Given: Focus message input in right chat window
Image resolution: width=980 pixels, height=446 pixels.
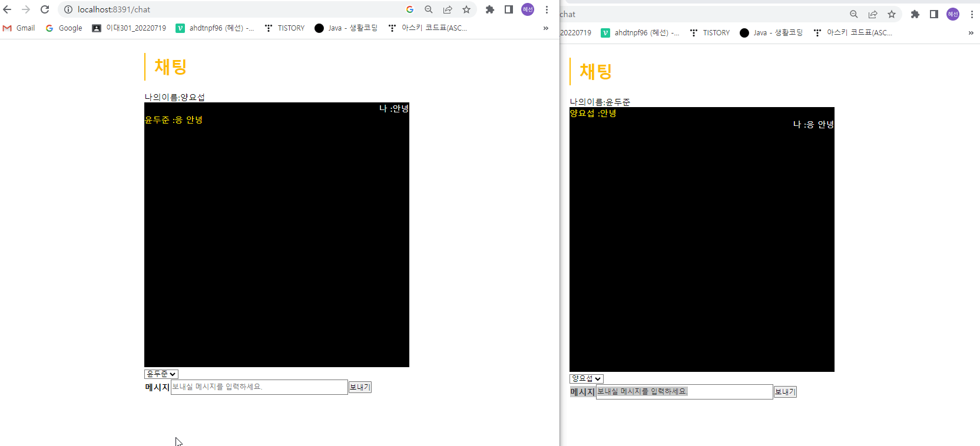Looking at the screenshot, I should tap(684, 392).
